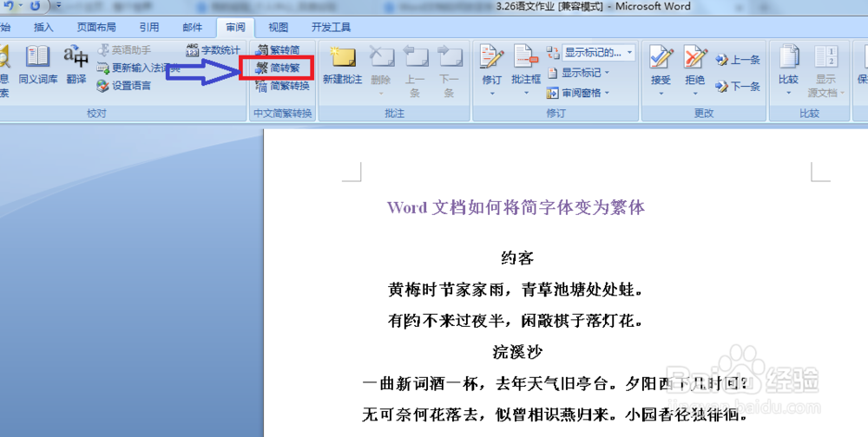868x437 pixels.
Task: Click the document title 'Word 文档如何将简字体变为繁体'
Action: click(516, 207)
